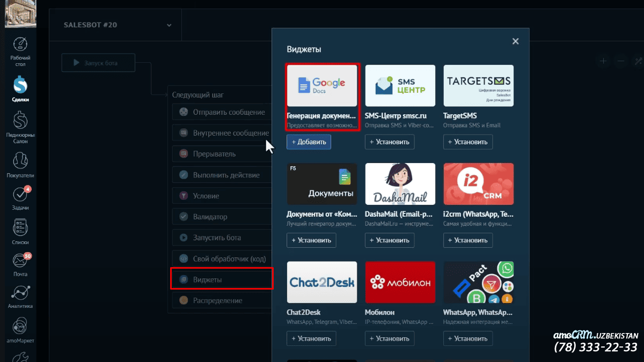
Task: Click the Chat2Desk widget thumbnail
Action: tap(322, 282)
